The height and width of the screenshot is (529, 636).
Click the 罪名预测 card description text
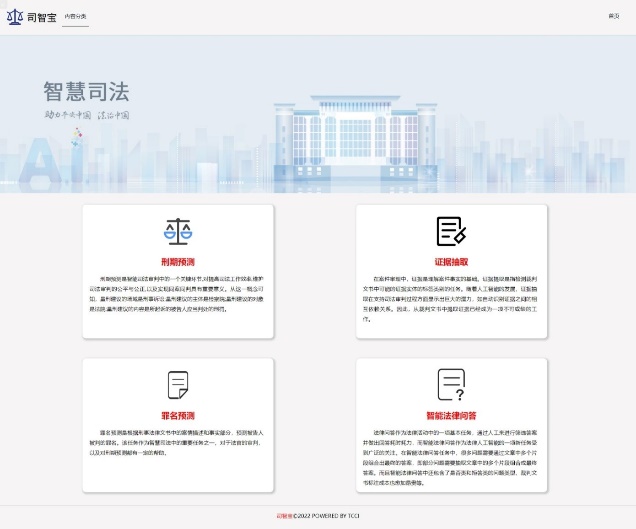[x=178, y=440]
